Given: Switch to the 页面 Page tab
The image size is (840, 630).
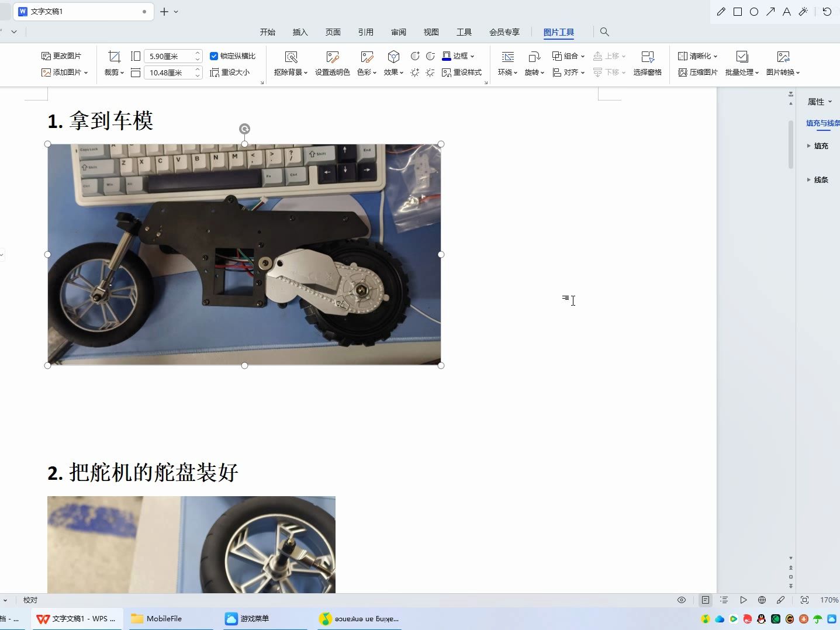Looking at the screenshot, I should click(x=333, y=32).
